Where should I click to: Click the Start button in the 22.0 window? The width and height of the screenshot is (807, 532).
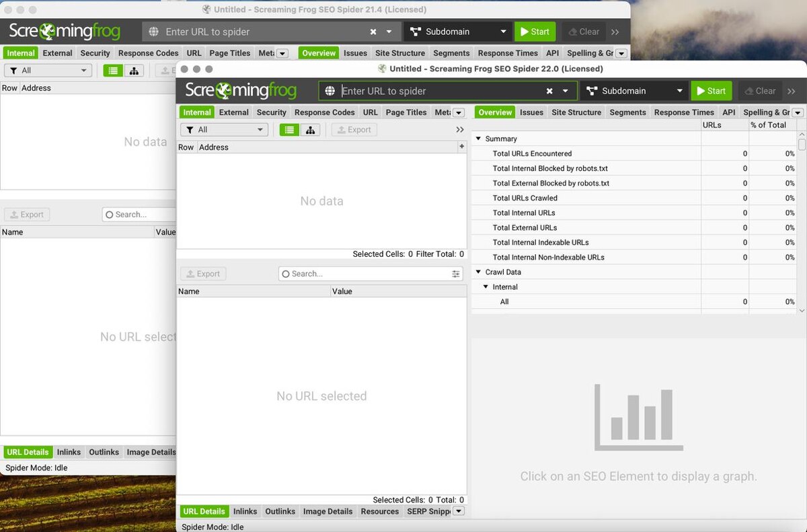[x=712, y=91]
